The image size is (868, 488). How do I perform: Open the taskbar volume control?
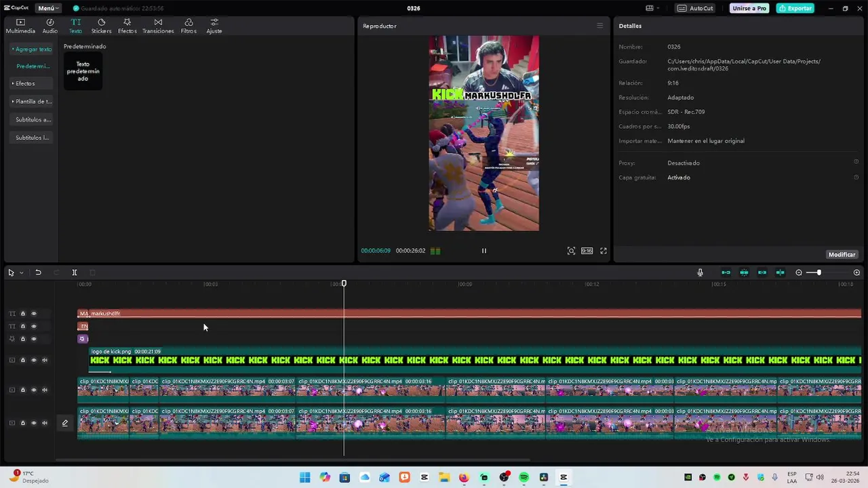coord(819,478)
